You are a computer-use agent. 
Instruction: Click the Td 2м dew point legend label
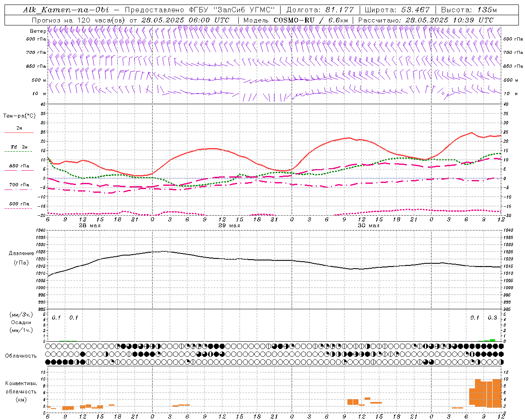pos(19,147)
